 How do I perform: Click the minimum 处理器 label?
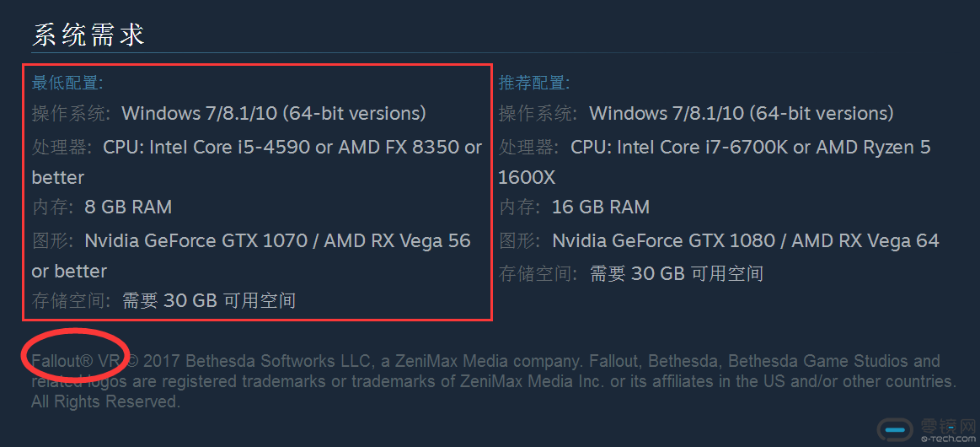pyautogui.click(x=62, y=148)
